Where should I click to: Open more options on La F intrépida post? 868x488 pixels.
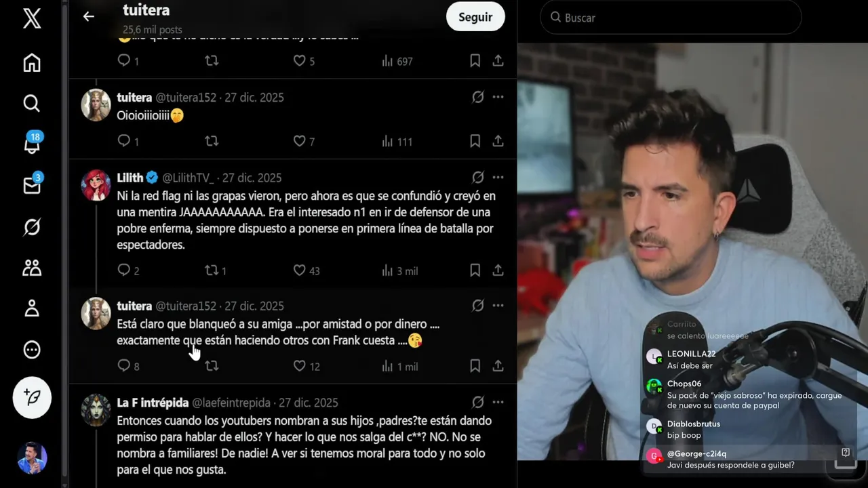(x=498, y=402)
